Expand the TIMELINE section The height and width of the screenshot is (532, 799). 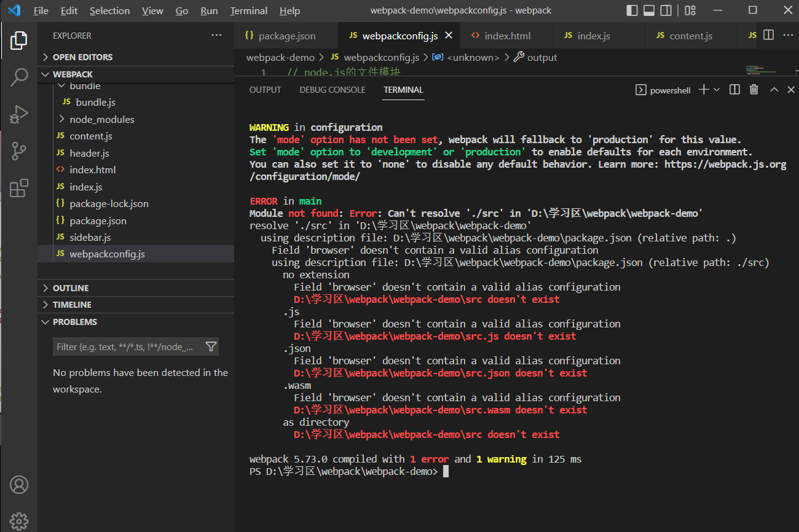[136, 305]
